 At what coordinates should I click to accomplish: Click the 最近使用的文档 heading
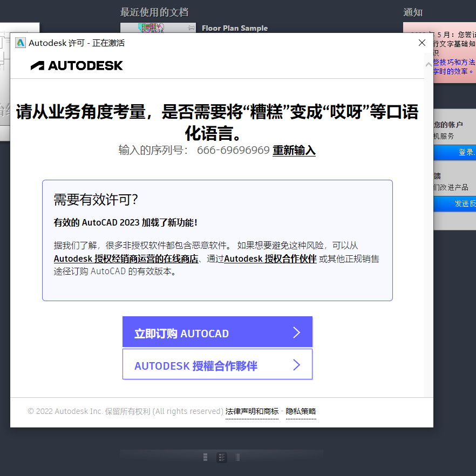(x=154, y=12)
